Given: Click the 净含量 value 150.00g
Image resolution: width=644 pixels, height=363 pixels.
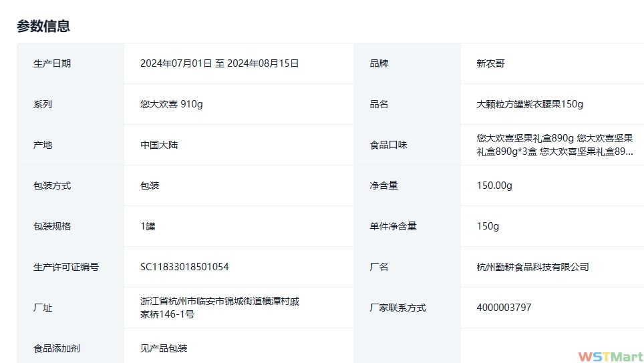Looking at the screenshot, I should click(494, 186).
